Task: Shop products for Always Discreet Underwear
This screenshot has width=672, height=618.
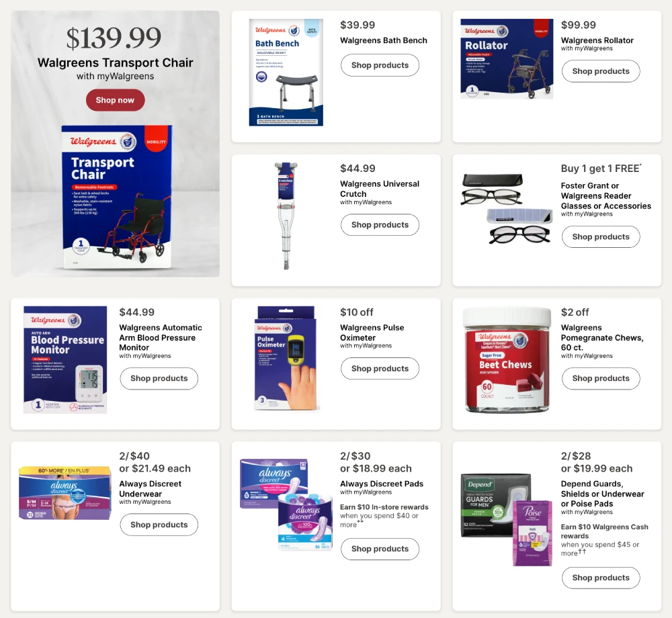Action: coord(159,525)
